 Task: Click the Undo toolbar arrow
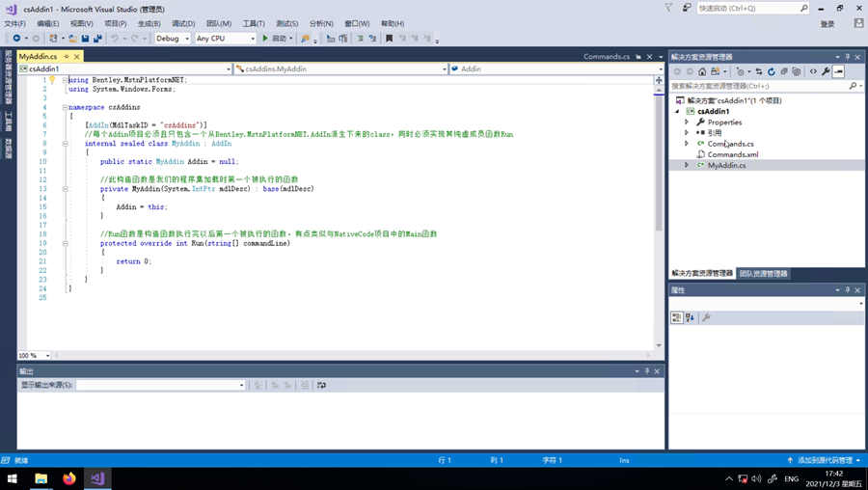coord(115,39)
